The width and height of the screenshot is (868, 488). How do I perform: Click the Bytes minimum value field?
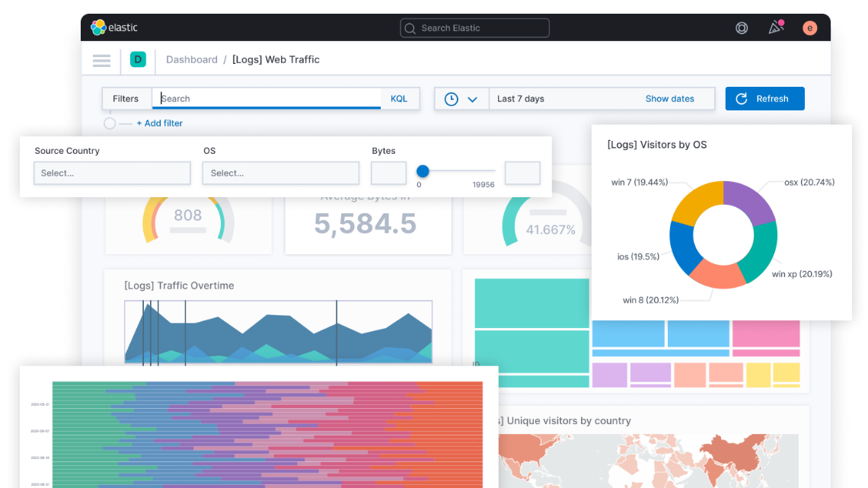[388, 173]
